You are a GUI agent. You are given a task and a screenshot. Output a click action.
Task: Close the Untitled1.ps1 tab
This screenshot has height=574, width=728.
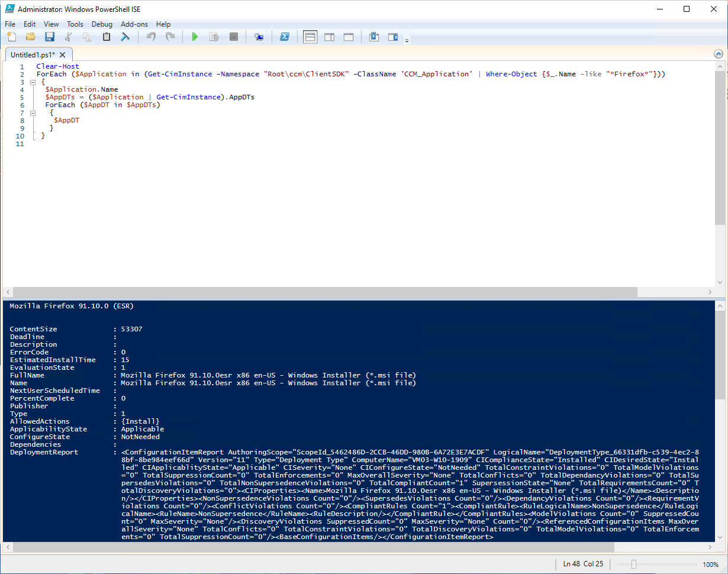point(62,54)
